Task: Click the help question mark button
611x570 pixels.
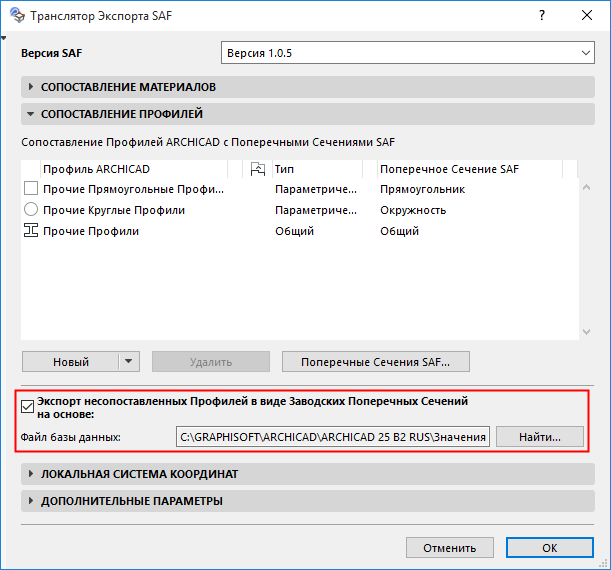Action: coord(542,16)
